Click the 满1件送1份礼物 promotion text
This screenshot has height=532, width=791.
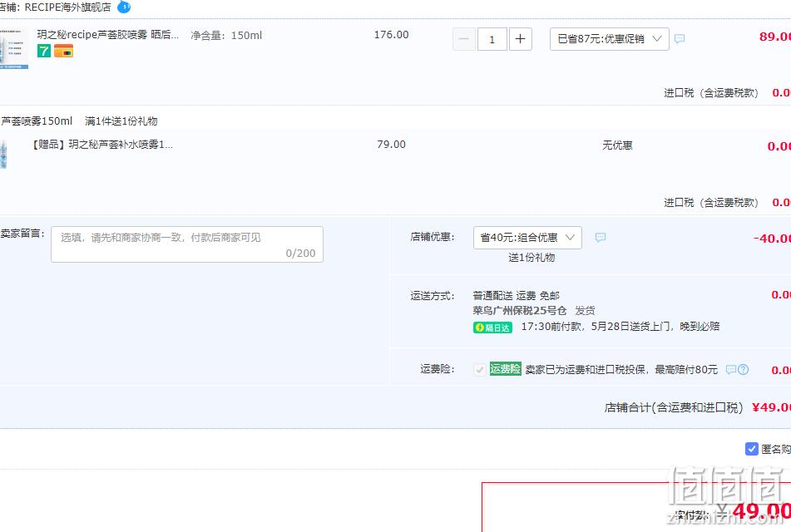click(121, 121)
